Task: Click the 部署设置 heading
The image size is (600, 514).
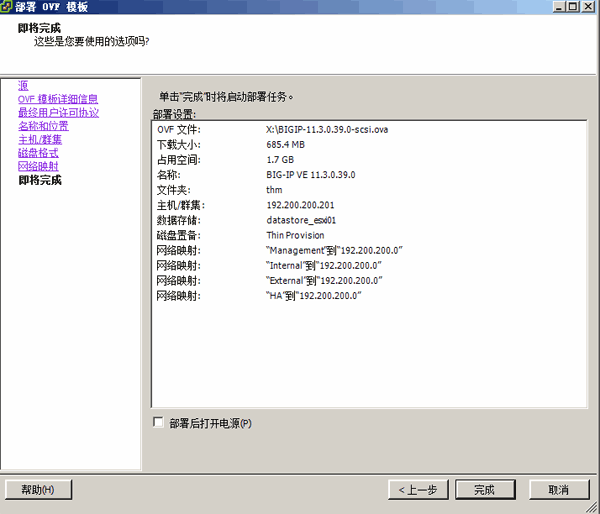Action: pyautogui.click(x=174, y=114)
